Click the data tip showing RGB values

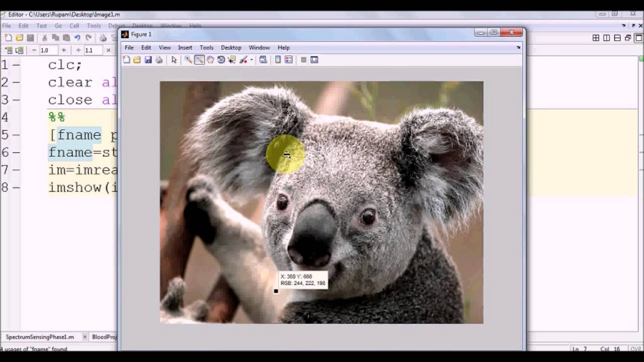coord(303,280)
